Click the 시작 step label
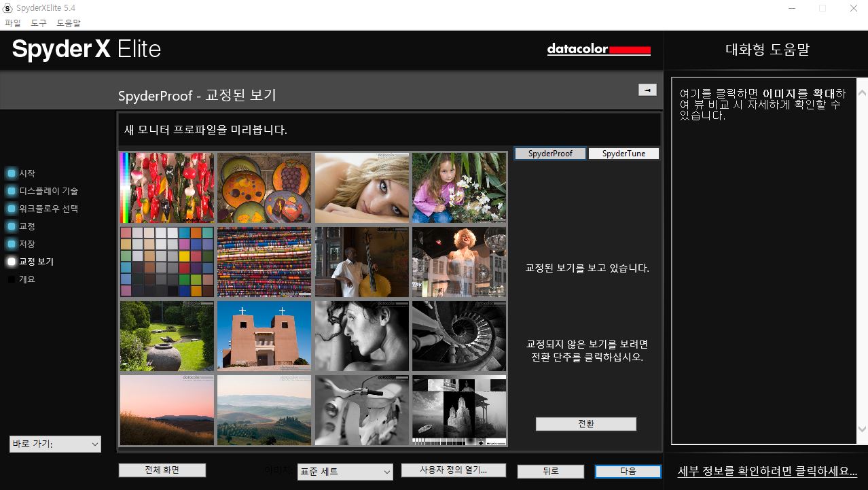The image size is (868, 490). [27, 173]
